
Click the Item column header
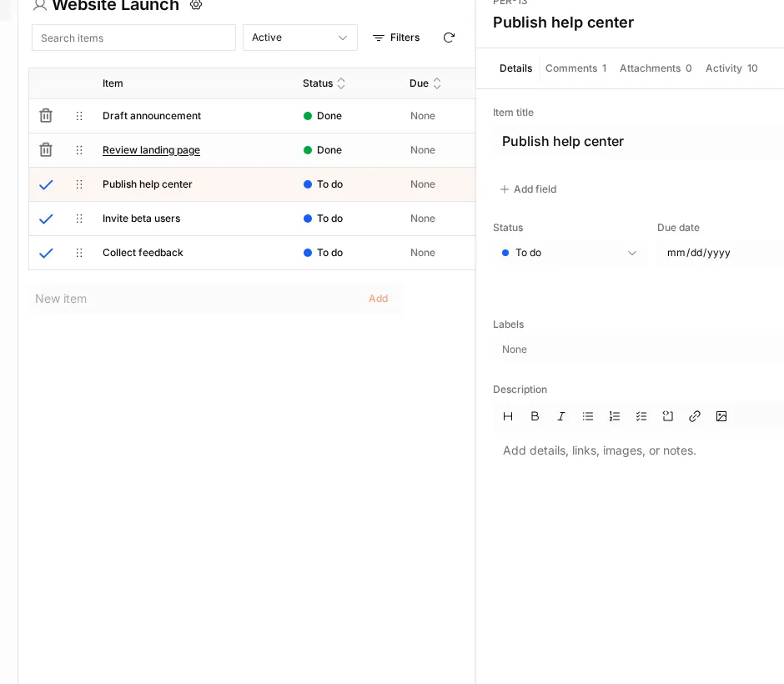tap(113, 83)
